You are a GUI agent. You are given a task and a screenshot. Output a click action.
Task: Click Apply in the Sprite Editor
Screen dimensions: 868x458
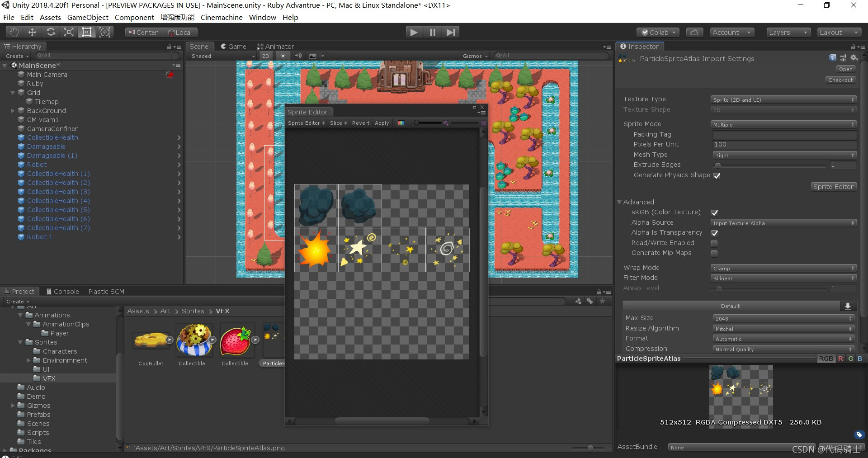[382, 123]
